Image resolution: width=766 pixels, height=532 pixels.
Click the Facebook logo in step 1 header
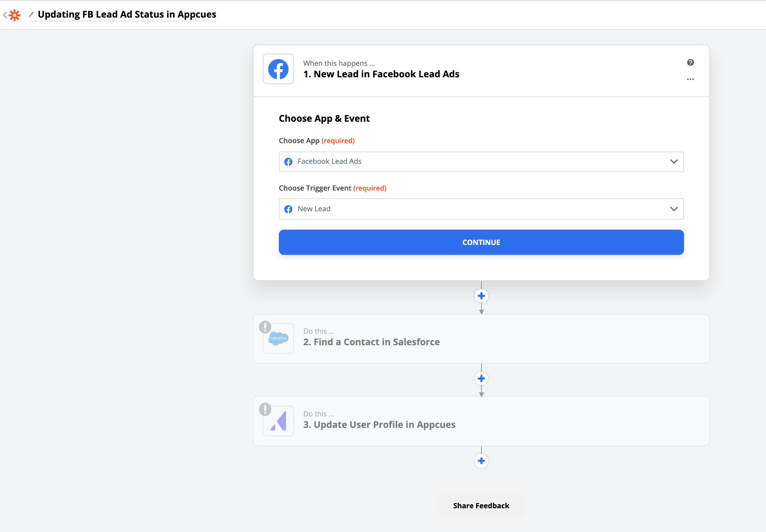(x=278, y=69)
